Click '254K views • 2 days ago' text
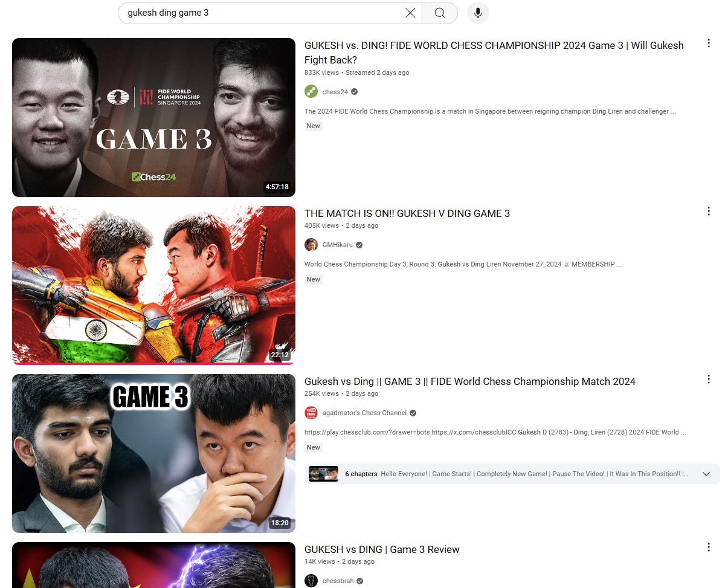 point(341,393)
